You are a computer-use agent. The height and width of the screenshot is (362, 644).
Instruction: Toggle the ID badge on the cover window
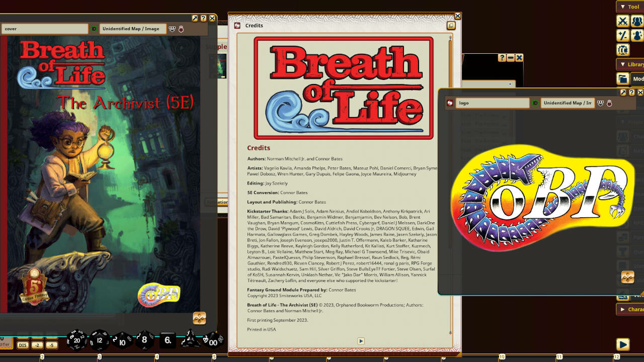click(x=94, y=29)
